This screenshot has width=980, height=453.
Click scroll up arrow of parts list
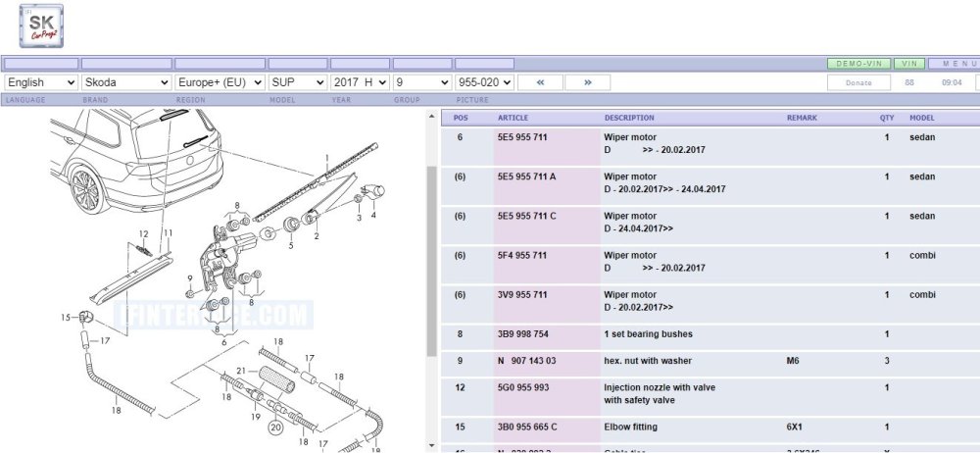(x=431, y=117)
